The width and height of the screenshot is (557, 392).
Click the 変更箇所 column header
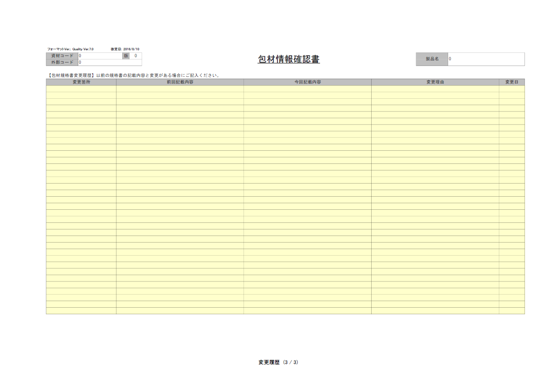tap(81, 82)
